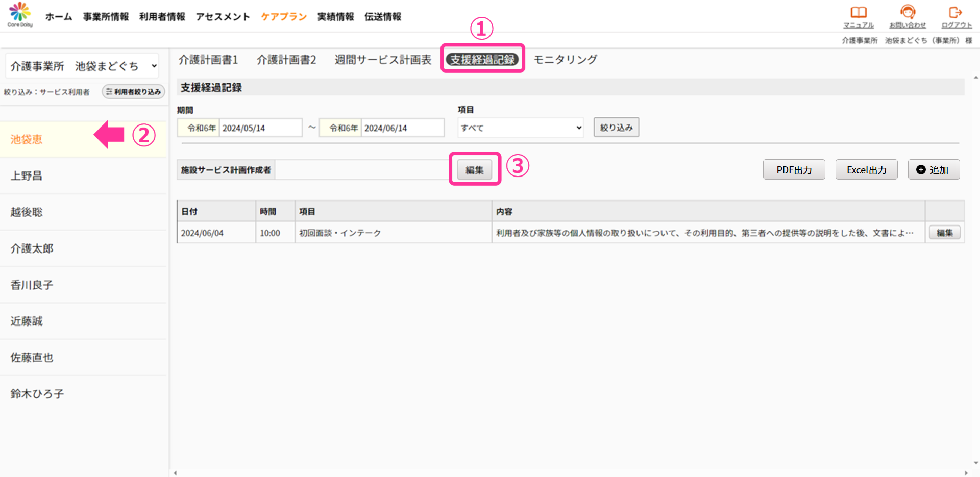Click the 利用者絞り込み filter button
980x477 pixels.
pos(133,92)
